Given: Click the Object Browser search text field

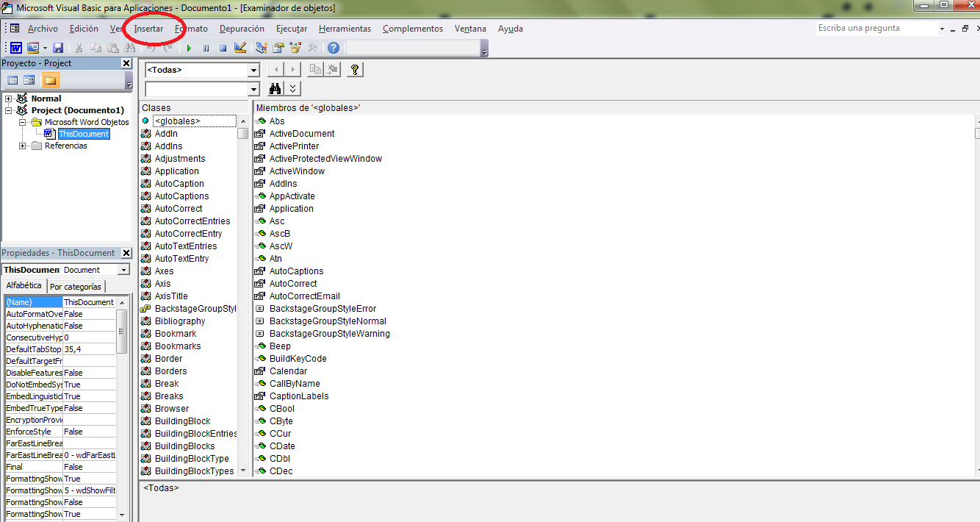Looking at the screenshot, I should 197,89.
